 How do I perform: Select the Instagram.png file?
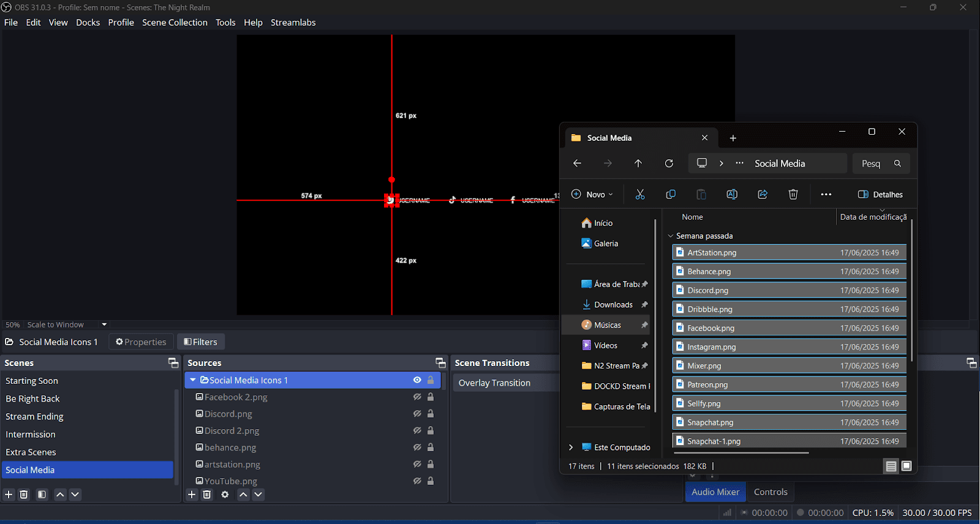(789, 347)
